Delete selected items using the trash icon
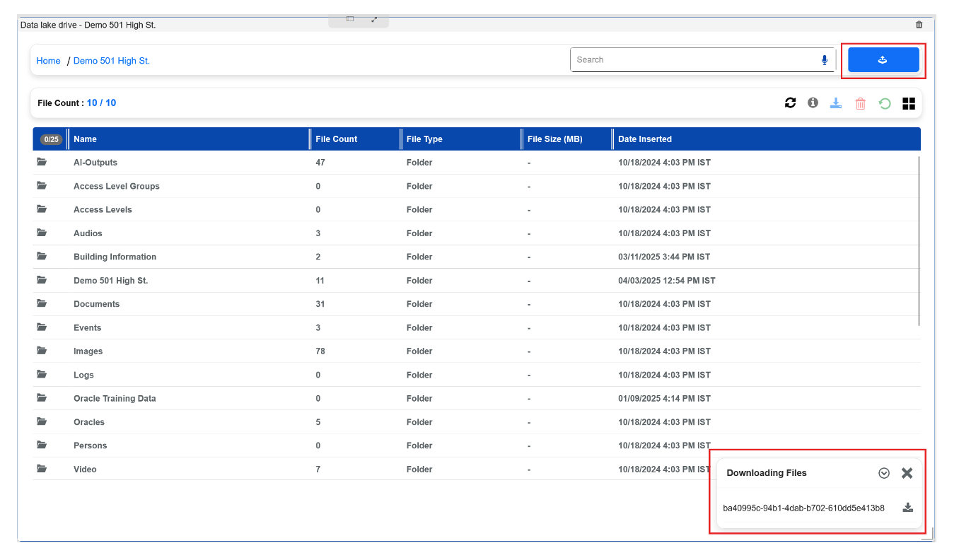Viewport: 959px width, 560px height. 860,103
